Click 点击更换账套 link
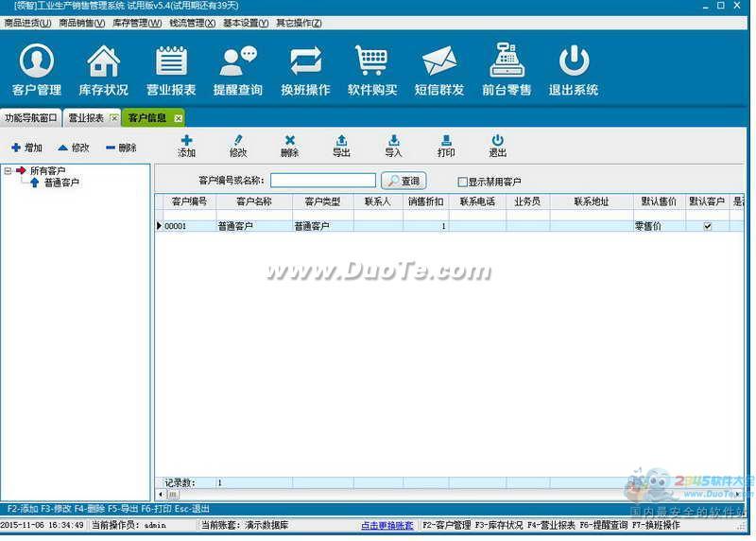The height and width of the screenshot is (541, 756). (x=387, y=525)
